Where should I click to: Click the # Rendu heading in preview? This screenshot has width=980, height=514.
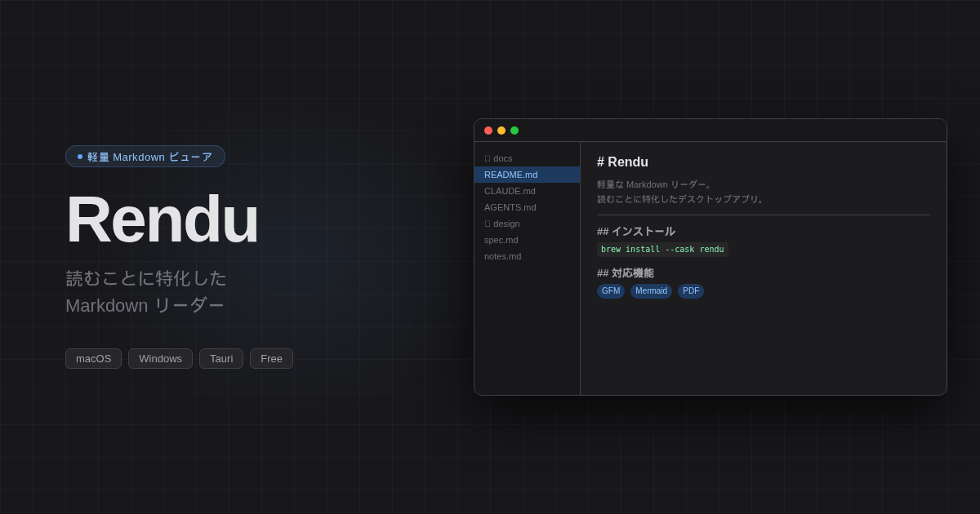622,162
